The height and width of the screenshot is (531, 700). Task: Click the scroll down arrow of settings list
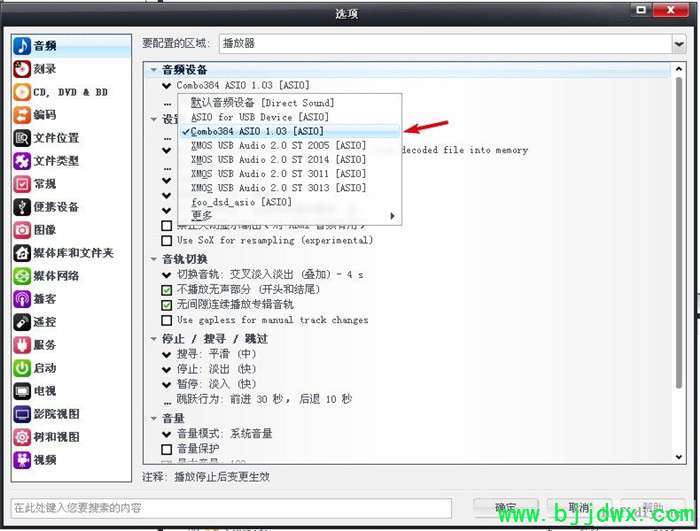[x=679, y=457]
